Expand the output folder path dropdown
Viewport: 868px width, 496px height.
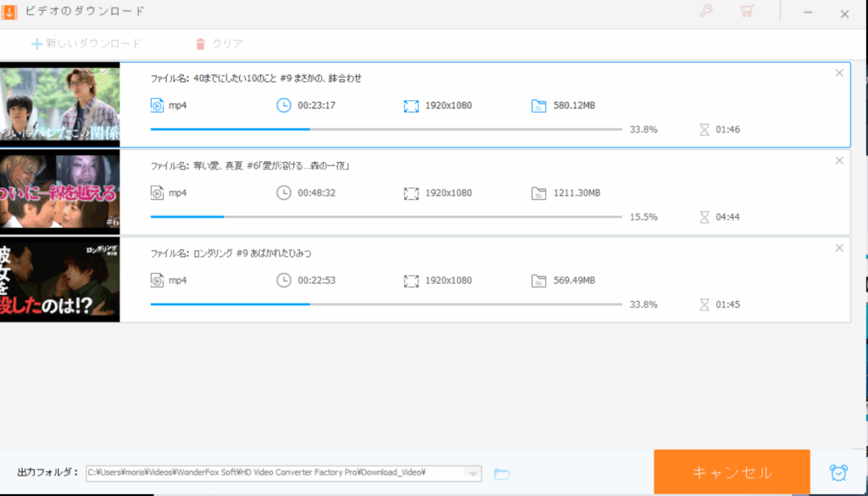(x=474, y=473)
